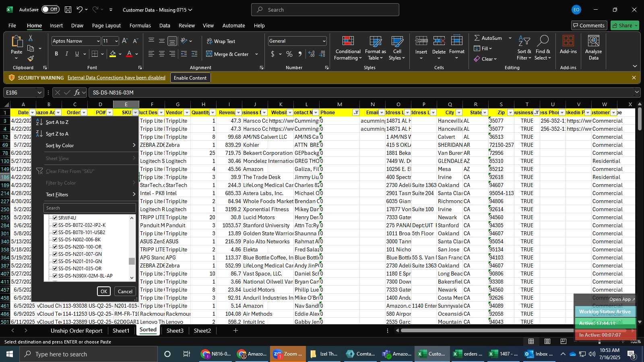
Task: Click Merge & Center
Action: point(228,54)
